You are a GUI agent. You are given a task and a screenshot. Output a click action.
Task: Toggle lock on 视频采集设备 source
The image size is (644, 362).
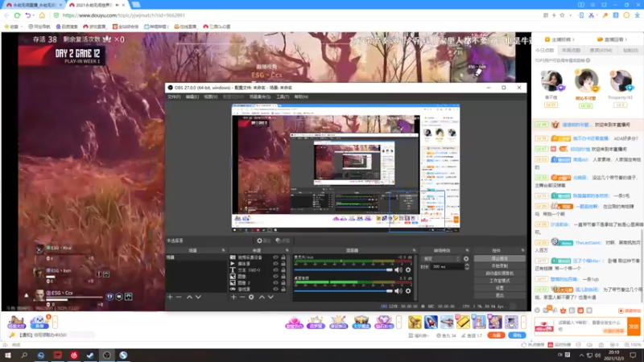283,257
